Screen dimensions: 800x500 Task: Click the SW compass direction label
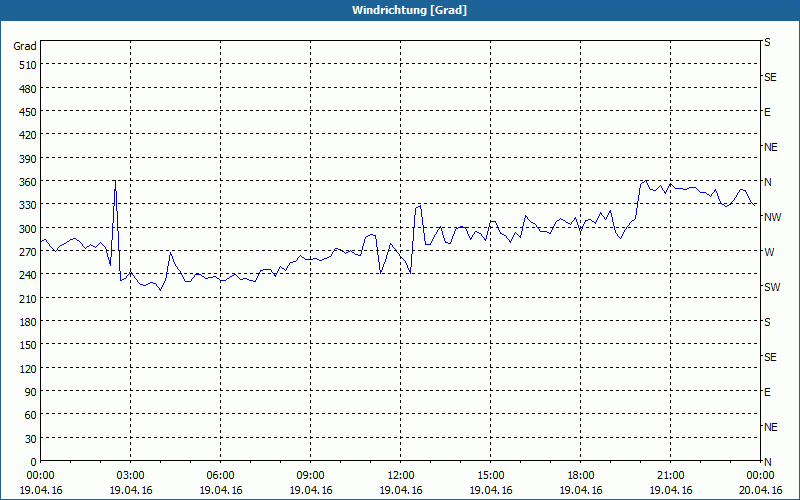coord(772,287)
